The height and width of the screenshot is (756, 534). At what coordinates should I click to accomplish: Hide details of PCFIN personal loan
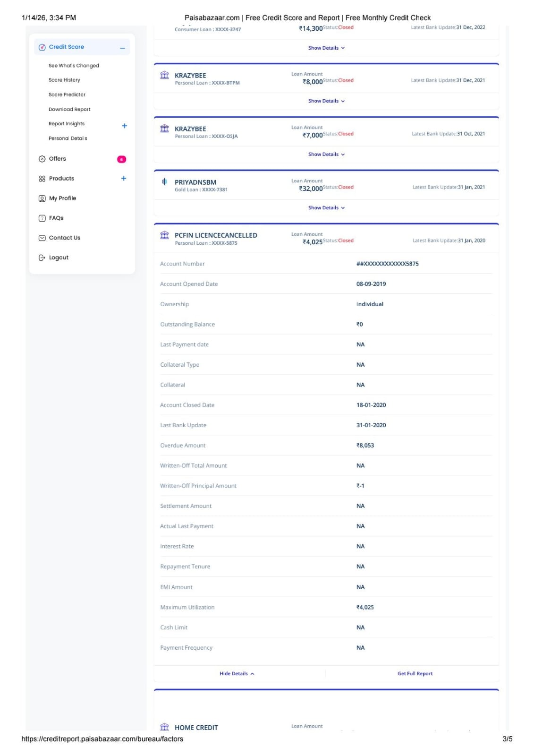237,674
